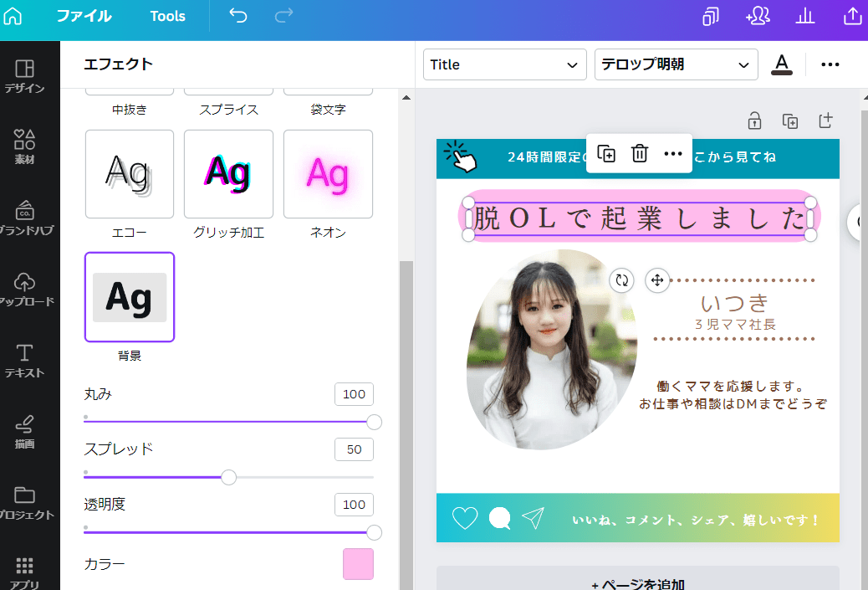The height and width of the screenshot is (590, 868).
Task: Delete the selected element with the trash icon
Action: point(640,154)
